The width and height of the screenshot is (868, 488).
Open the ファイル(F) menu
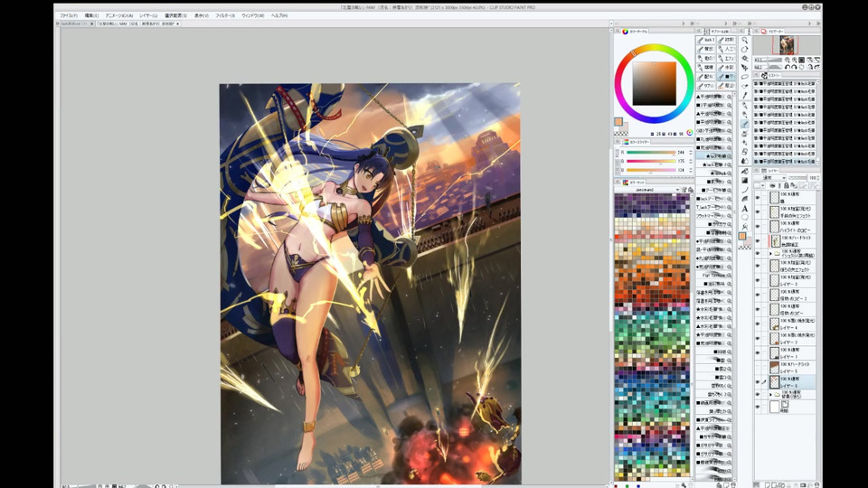pos(69,15)
